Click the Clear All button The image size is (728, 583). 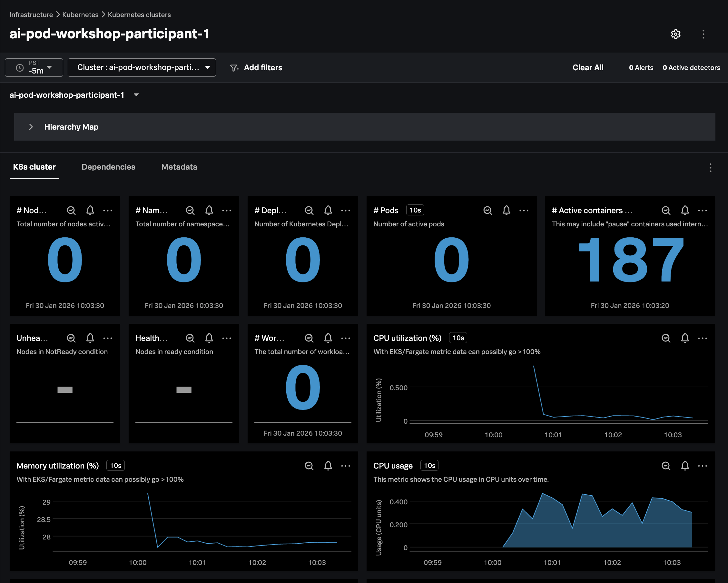click(x=588, y=67)
